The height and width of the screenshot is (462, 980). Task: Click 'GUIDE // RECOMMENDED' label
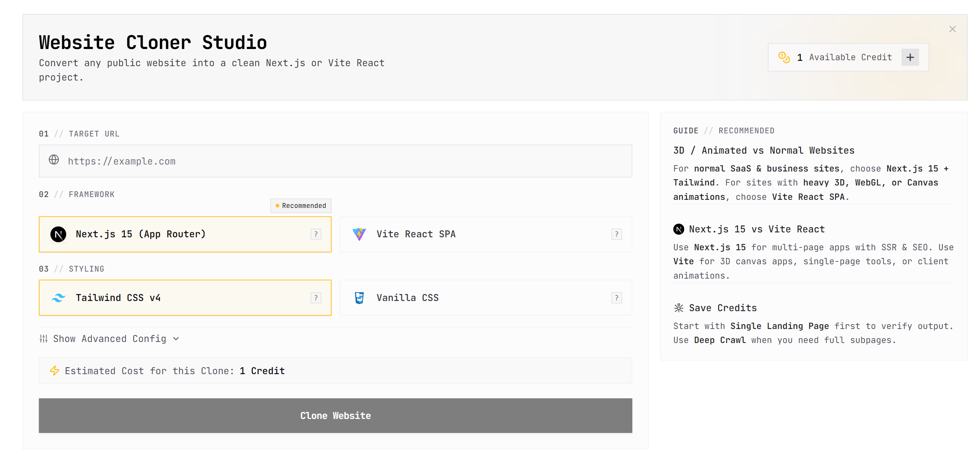pyautogui.click(x=724, y=131)
